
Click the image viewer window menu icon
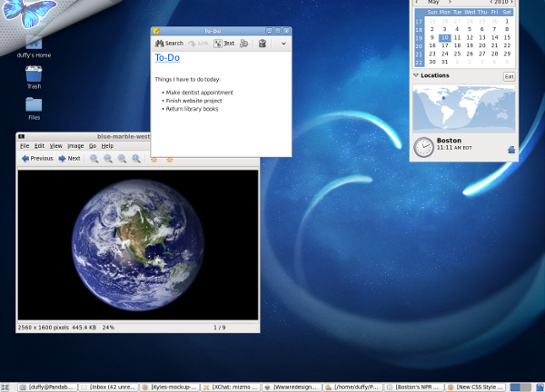pos(21,137)
